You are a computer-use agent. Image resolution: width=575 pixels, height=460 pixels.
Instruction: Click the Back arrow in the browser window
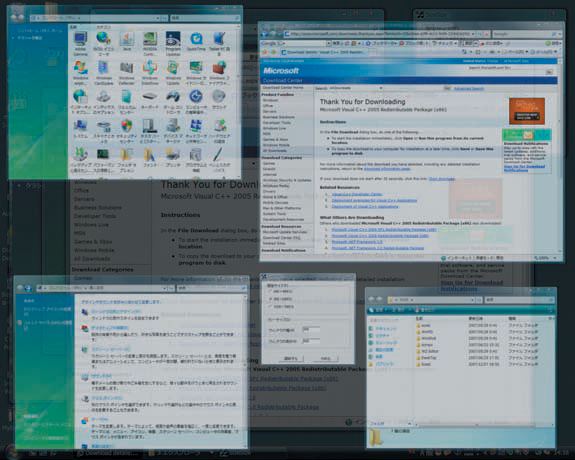point(265,34)
